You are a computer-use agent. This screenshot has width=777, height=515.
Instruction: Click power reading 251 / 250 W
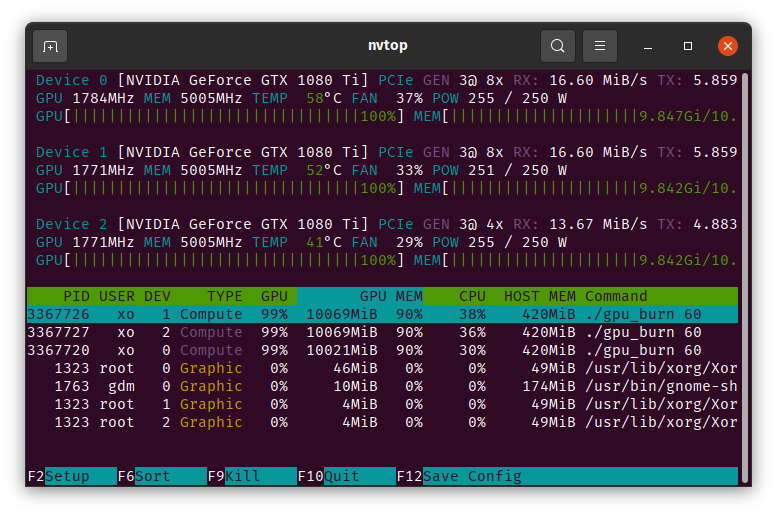(517, 170)
